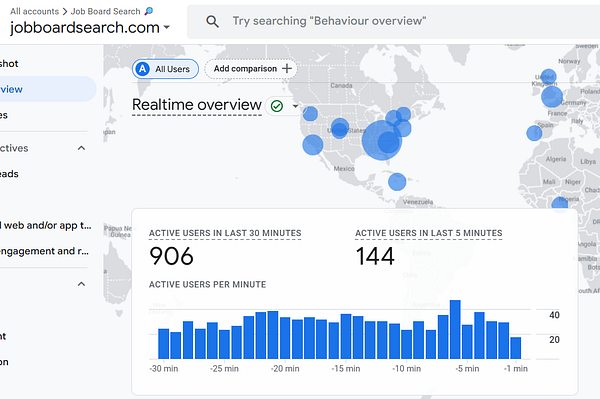Click the plus icon in Add comparison
This screenshot has height=399, width=600.
287,68
